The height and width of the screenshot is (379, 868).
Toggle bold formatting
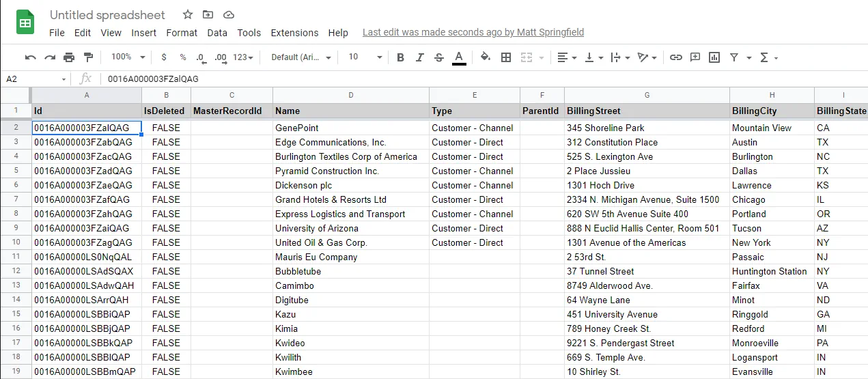tap(400, 57)
